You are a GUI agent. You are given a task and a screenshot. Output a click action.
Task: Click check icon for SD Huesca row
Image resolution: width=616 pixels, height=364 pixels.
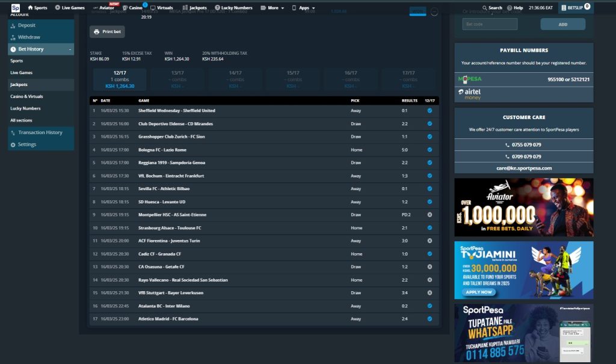point(430,202)
